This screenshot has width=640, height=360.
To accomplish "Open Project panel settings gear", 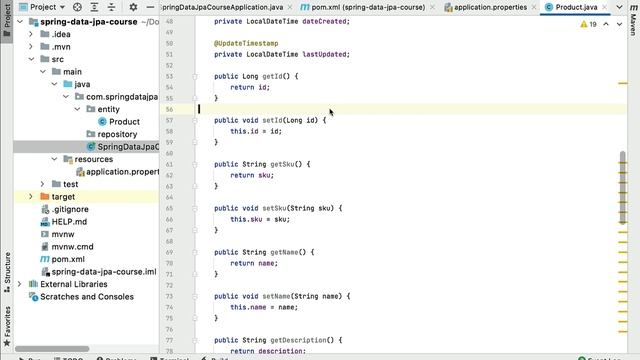I will [133, 7].
